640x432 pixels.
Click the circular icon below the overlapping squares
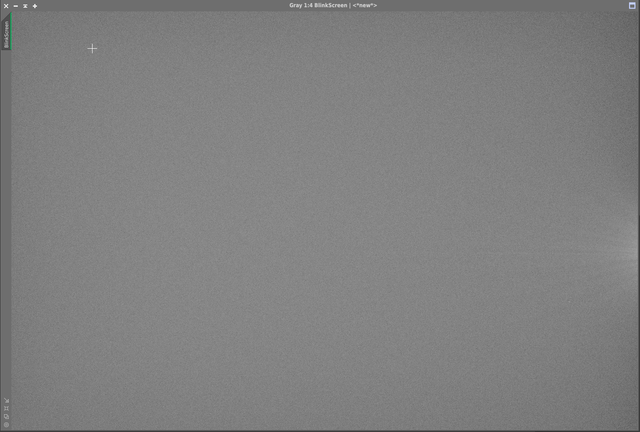tap(6, 425)
